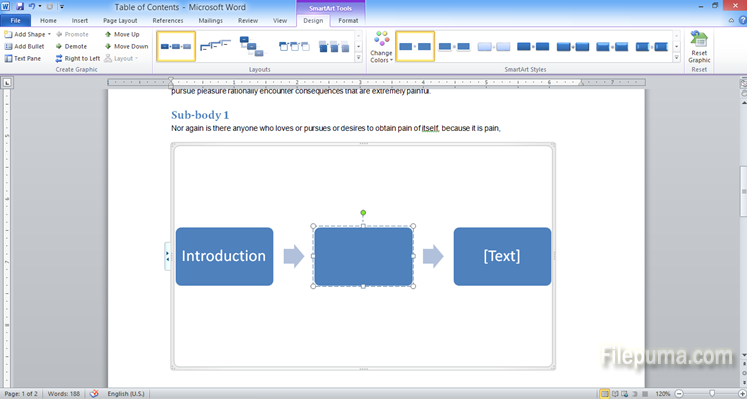
Task: Switch to Print Layout view in status bar
Action: 604,394
